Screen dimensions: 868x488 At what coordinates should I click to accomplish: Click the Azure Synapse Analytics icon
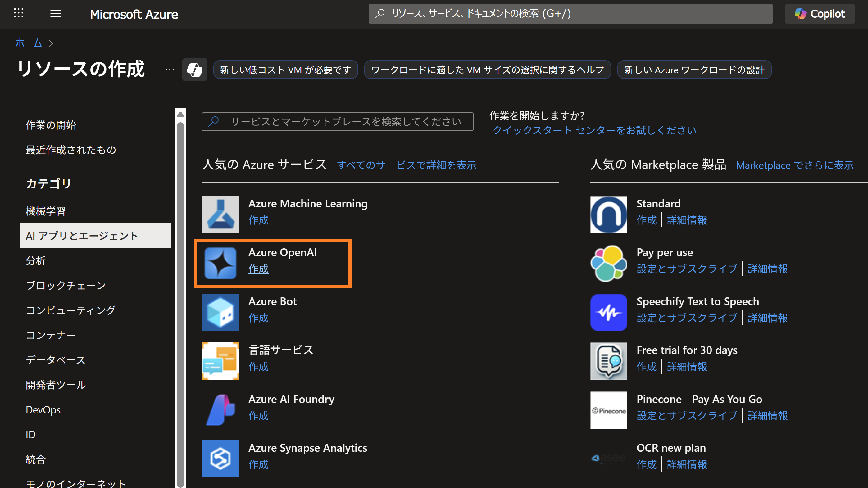tap(220, 459)
